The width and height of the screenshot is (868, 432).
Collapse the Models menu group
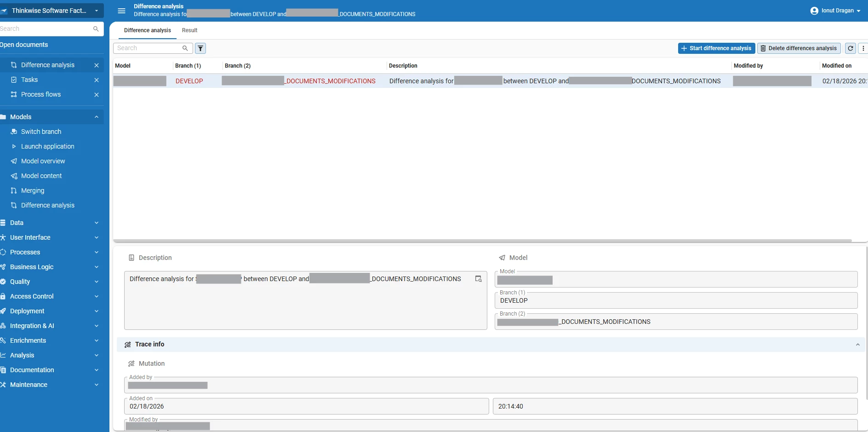coord(97,117)
